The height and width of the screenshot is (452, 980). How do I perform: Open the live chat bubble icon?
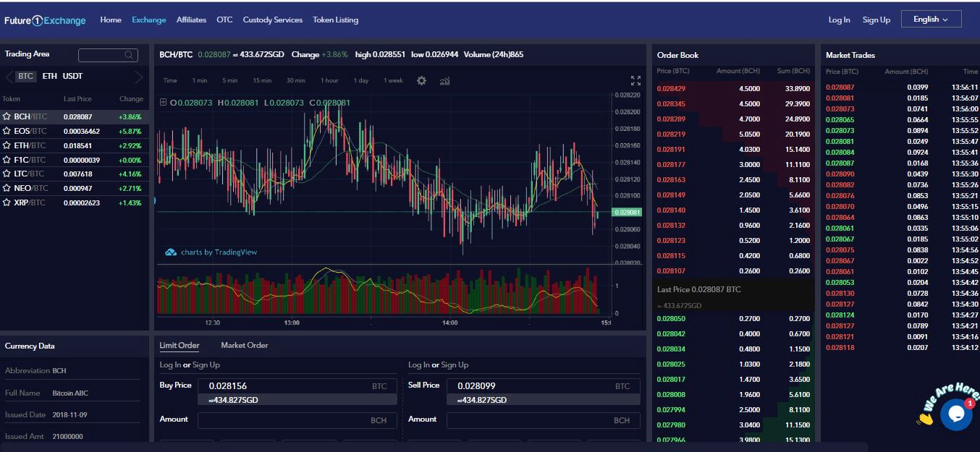point(956,414)
